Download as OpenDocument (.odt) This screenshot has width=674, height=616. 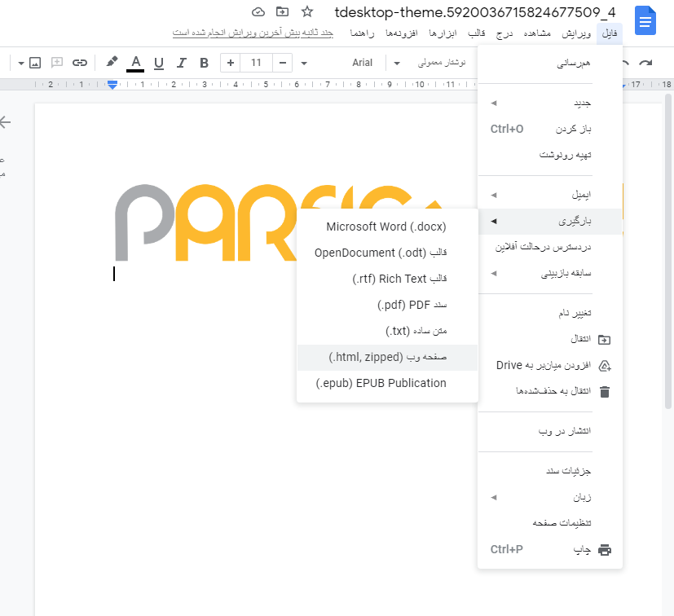click(x=387, y=253)
